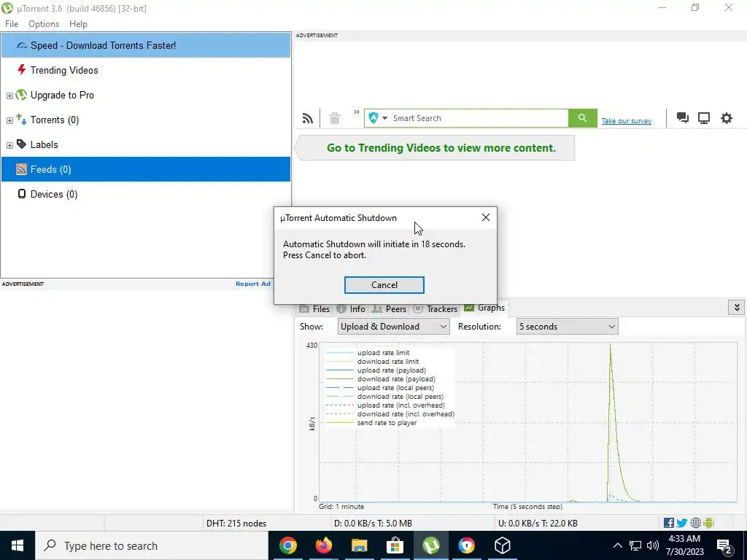Select Trending Videos in the sidebar
Screen dimensions: 747x560
pyautogui.click(x=146, y=71)
